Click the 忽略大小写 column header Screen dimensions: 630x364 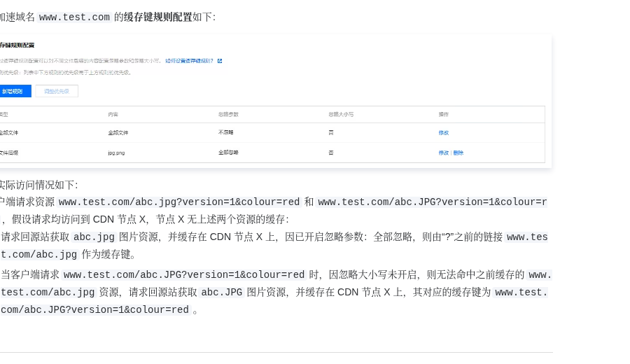click(x=341, y=115)
